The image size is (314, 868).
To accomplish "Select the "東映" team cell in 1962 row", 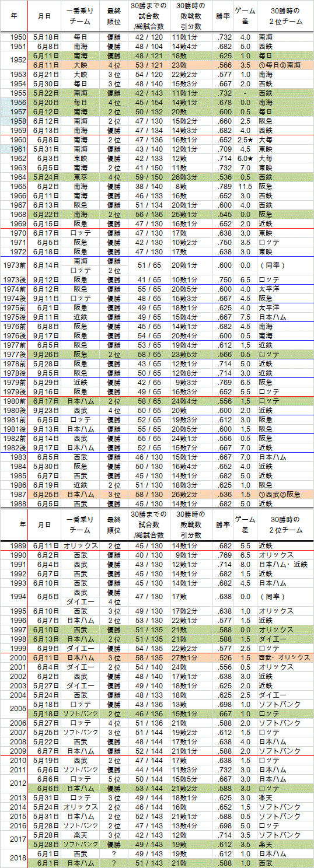I will [80, 159].
